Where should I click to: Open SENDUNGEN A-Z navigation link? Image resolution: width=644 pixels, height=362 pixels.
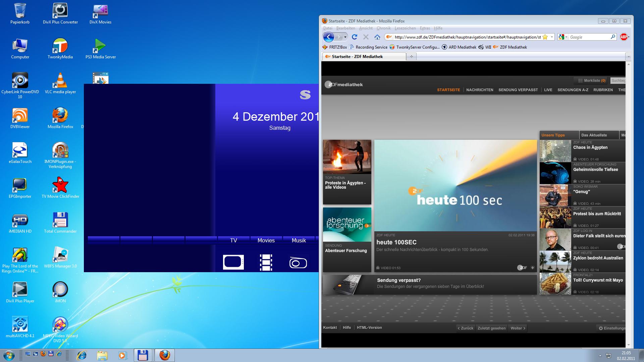573,90
